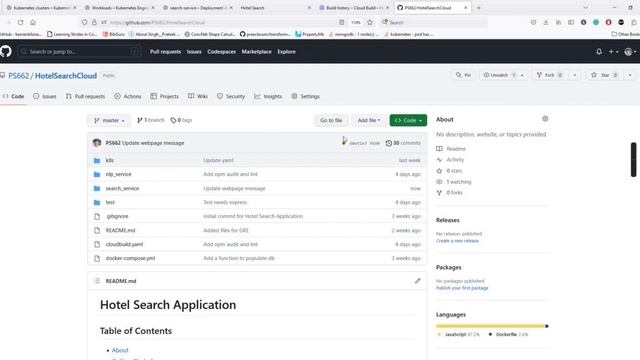Open the README outline list icon
This screenshot has width=640, height=360.
97,281
